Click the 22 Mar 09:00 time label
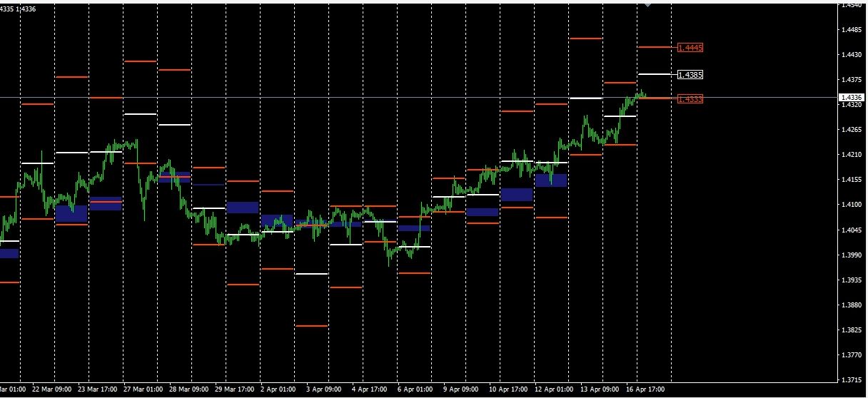Image resolution: width=868 pixels, height=398 pixels. [x=52, y=389]
